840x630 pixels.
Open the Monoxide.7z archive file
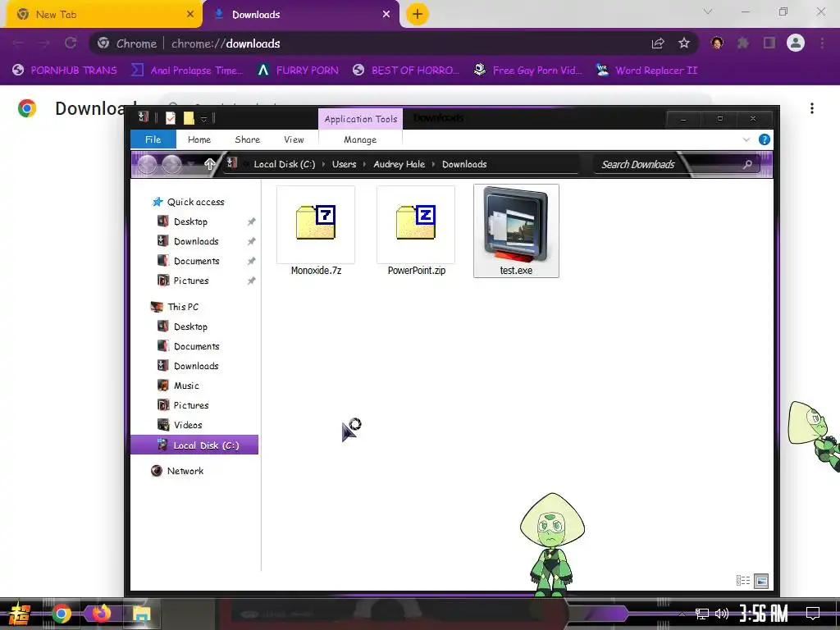[x=316, y=231]
